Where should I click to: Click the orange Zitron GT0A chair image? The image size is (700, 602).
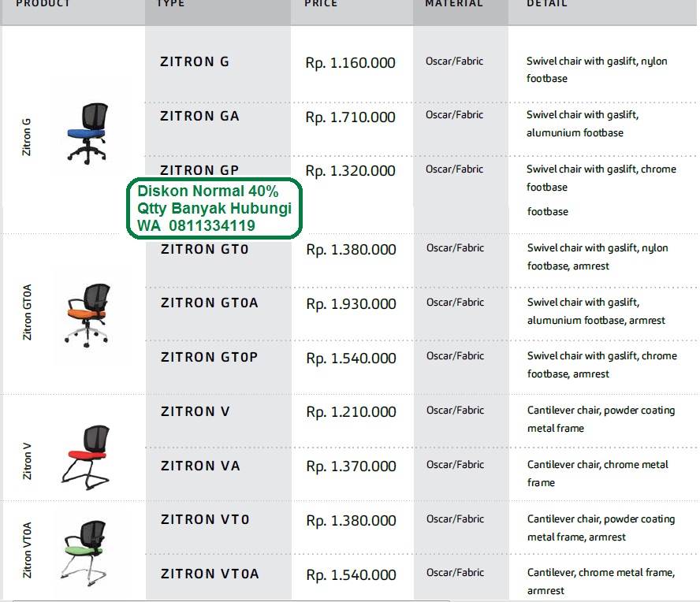click(x=89, y=315)
